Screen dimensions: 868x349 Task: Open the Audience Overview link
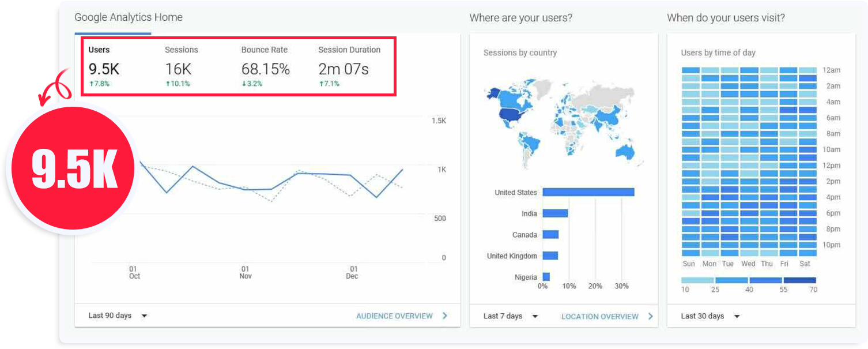point(394,316)
